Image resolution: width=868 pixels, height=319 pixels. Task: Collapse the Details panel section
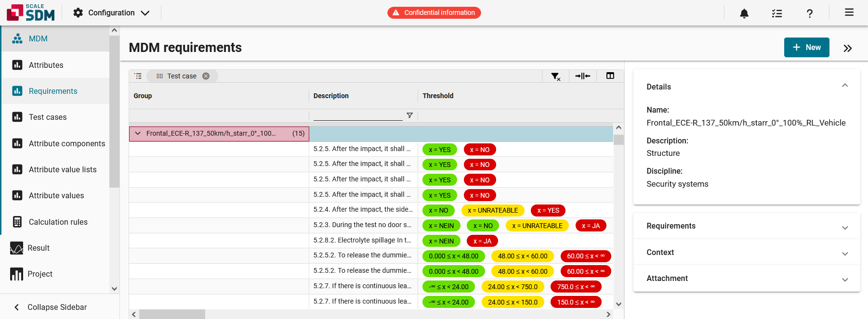[845, 86]
